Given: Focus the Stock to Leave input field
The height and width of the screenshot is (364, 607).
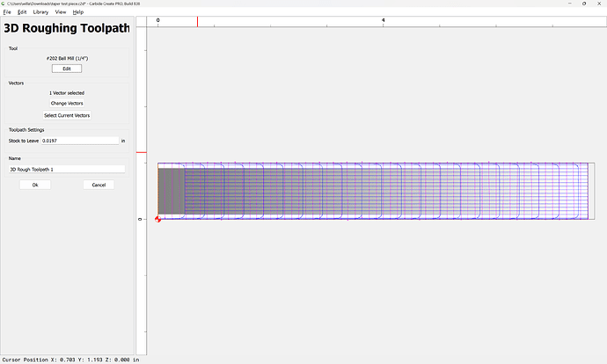Looking at the screenshot, I should [x=79, y=141].
